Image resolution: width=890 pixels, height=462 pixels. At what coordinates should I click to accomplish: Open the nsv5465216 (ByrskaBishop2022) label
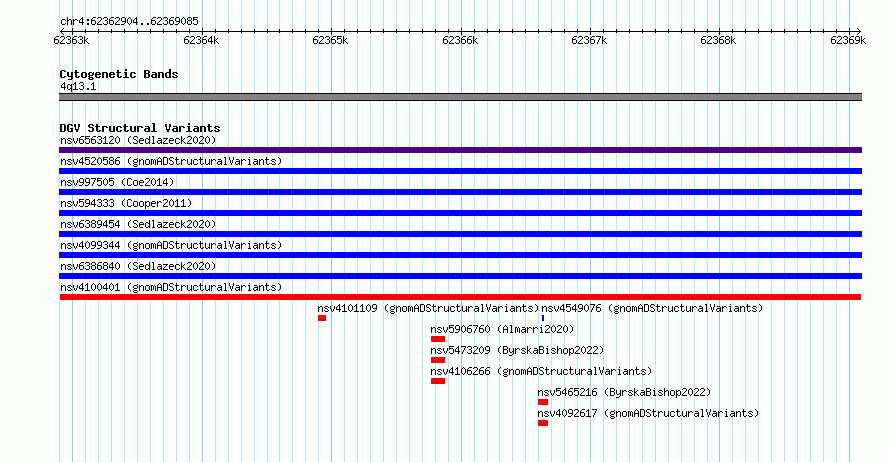pos(624,392)
